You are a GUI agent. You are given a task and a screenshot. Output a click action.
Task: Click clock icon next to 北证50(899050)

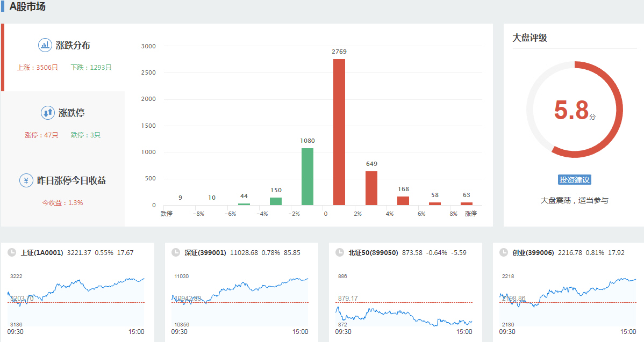coord(339,252)
